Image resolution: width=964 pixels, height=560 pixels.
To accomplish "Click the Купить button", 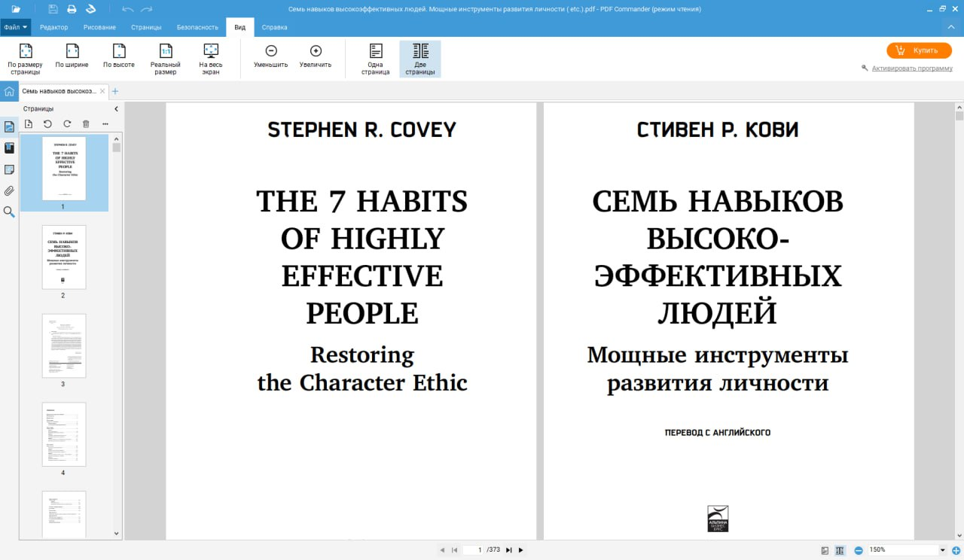I will coord(919,50).
